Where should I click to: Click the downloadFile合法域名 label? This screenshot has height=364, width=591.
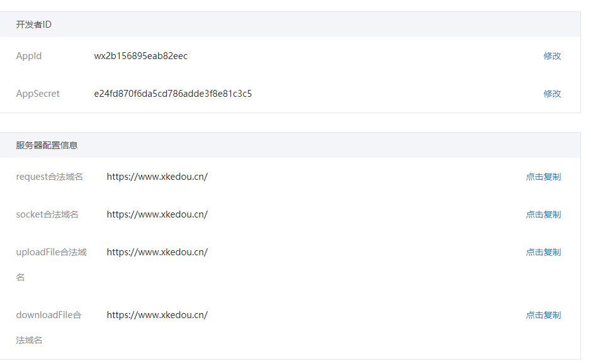coord(48,315)
